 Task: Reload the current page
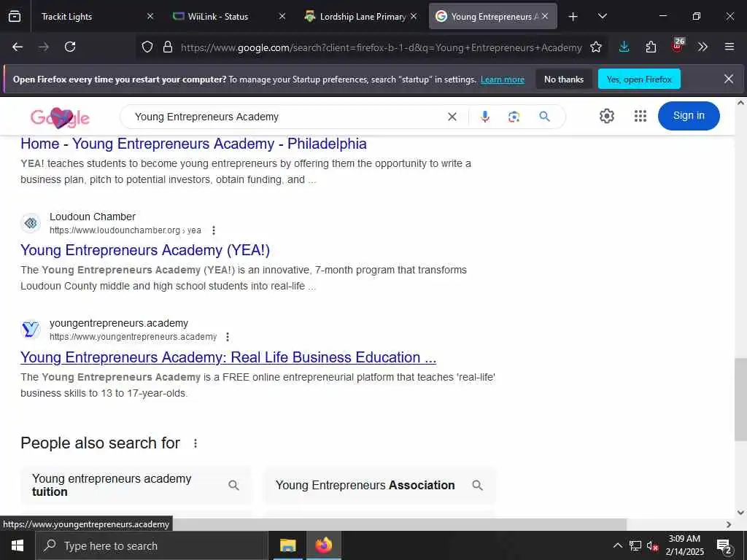tap(70, 47)
